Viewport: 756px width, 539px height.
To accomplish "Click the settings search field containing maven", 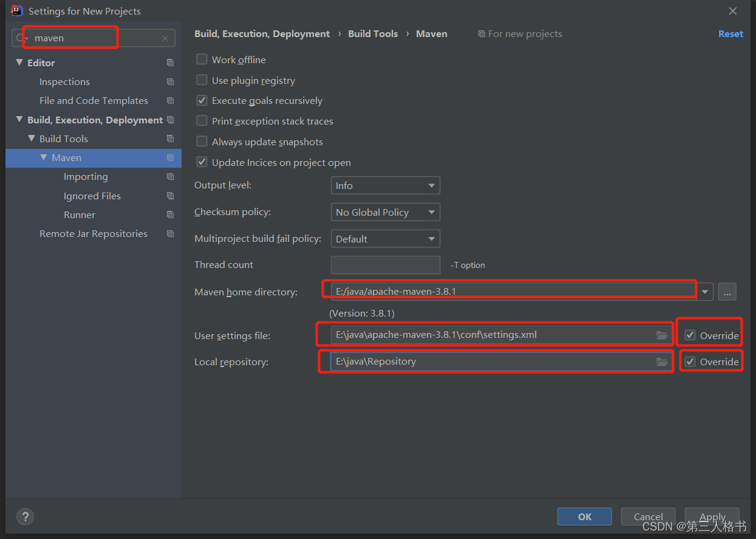I will [94, 38].
